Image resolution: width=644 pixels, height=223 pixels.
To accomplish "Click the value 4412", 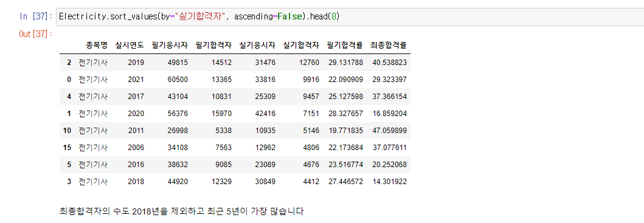I will 311,182.
